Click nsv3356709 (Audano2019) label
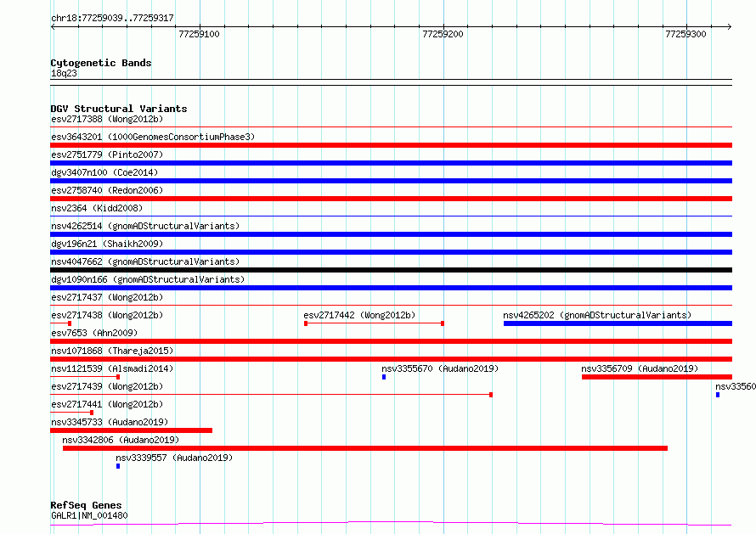 pyautogui.click(x=640, y=368)
